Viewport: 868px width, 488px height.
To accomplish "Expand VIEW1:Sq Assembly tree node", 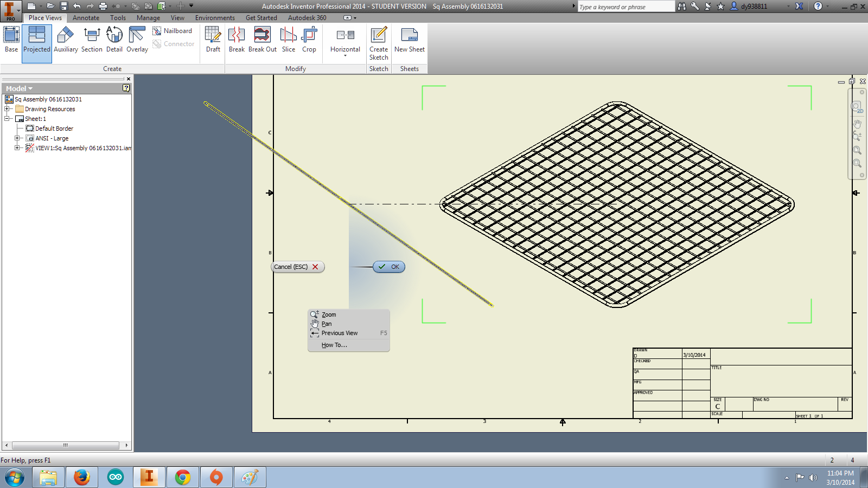I will click(x=17, y=147).
